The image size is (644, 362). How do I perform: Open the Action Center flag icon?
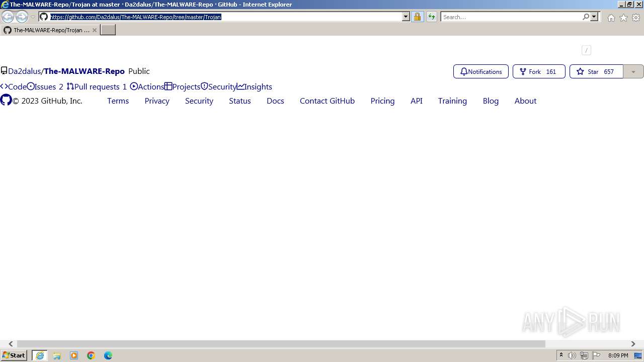pos(596,355)
